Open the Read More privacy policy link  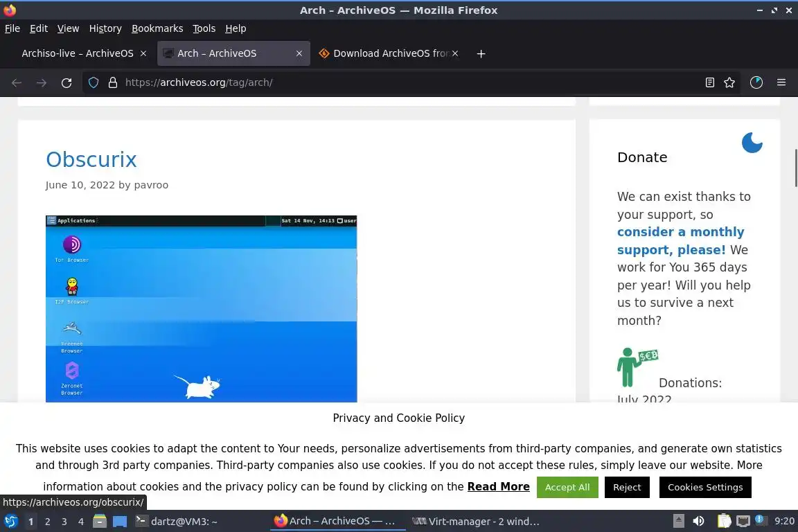pos(498,487)
